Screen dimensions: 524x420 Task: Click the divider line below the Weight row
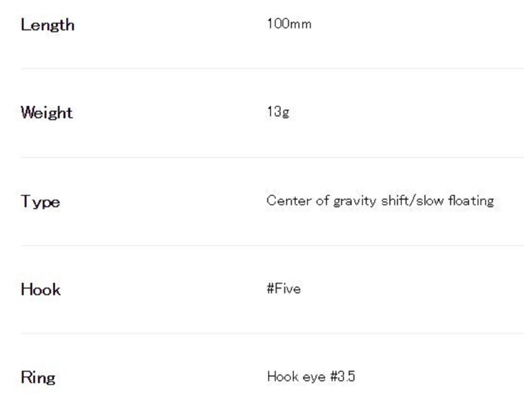[x=271, y=158]
